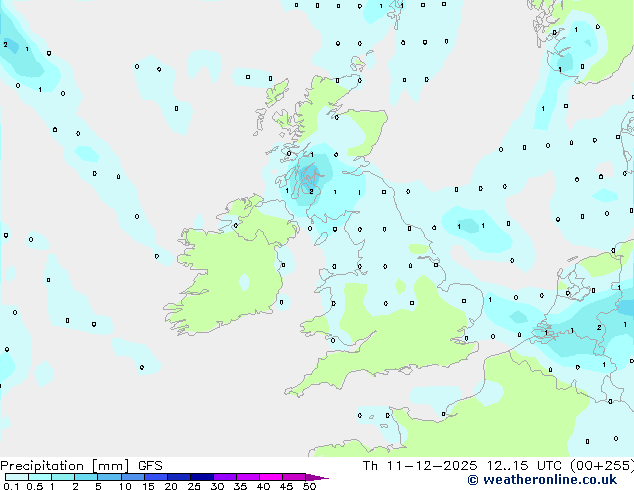This screenshot has width=634, height=490.
Task: Click the '12..15 UTC' time label
Action: click(524, 466)
